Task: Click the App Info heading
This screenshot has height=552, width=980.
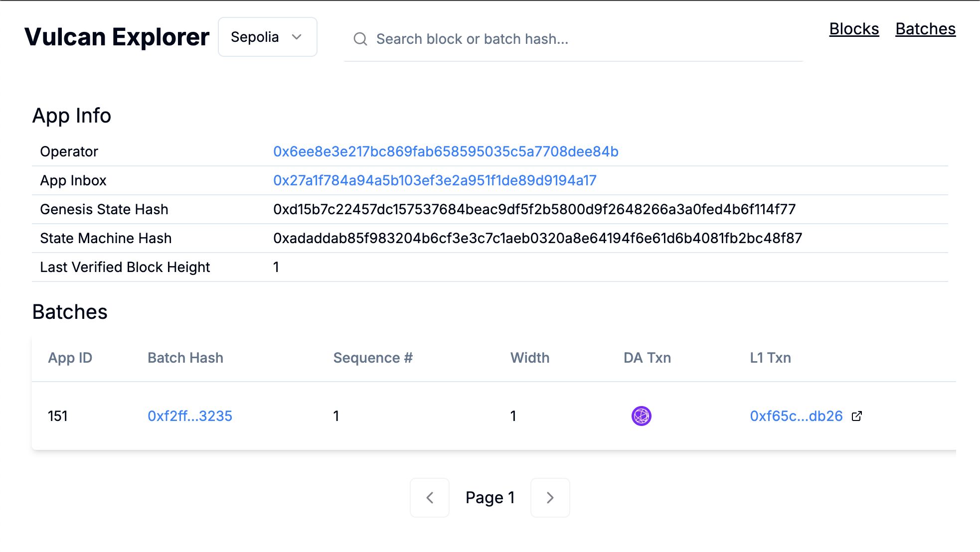Action: (72, 116)
